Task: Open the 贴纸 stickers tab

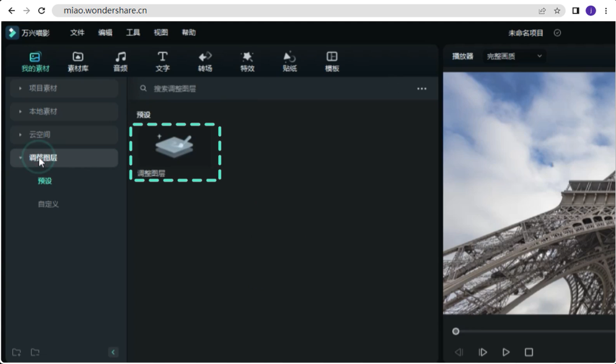Action: pos(289,62)
